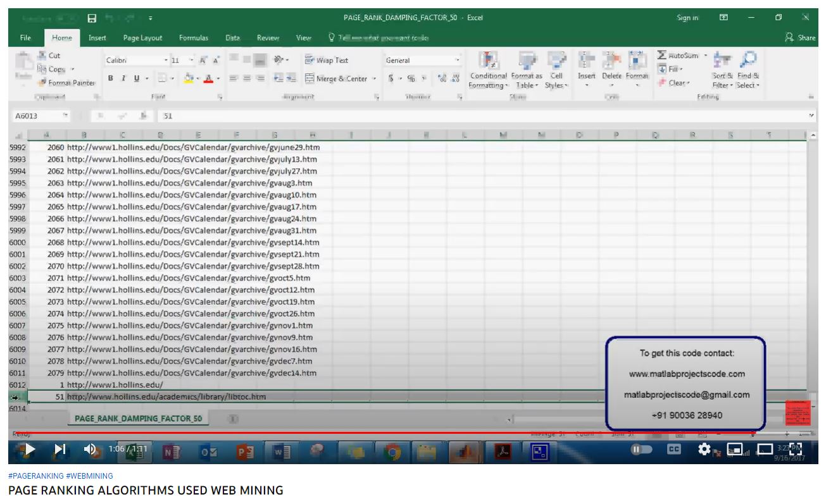Toggle closed captions CC button
826x504 pixels.
coord(675,449)
